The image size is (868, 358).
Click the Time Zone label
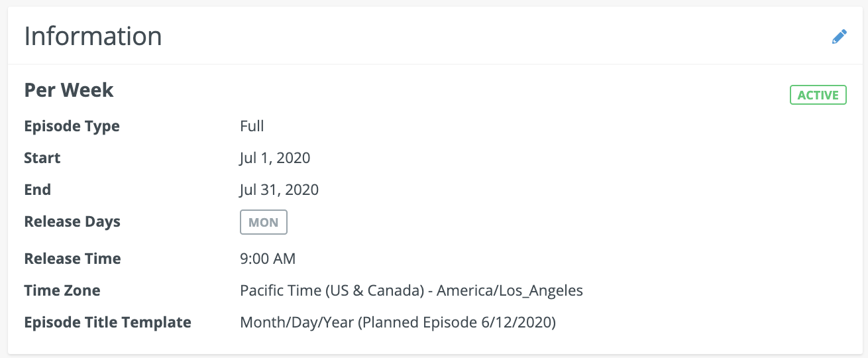point(62,290)
